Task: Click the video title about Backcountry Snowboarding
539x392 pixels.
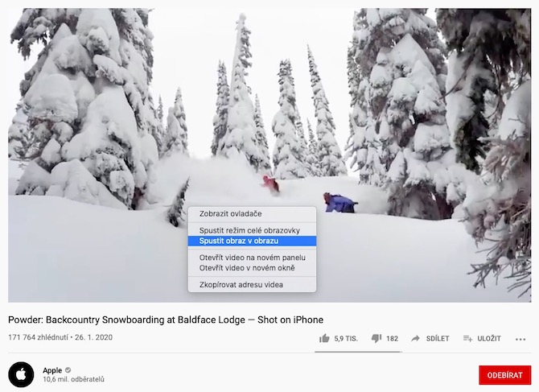Action: (166, 319)
